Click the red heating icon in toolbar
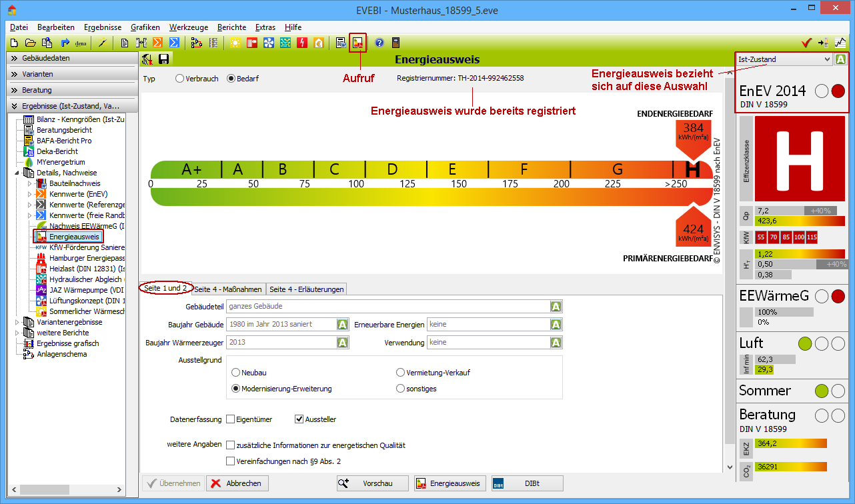Screen dimensions: 855x504 (252, 43)
